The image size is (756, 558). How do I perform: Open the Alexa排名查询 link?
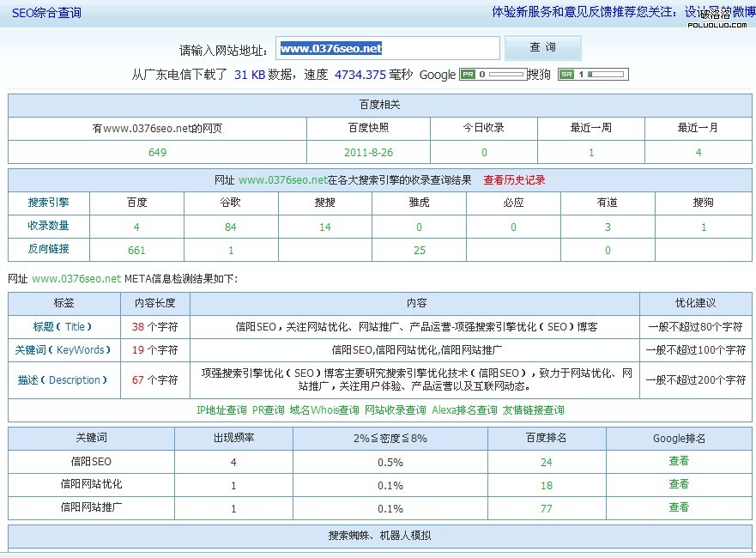(x=464, y=410)
